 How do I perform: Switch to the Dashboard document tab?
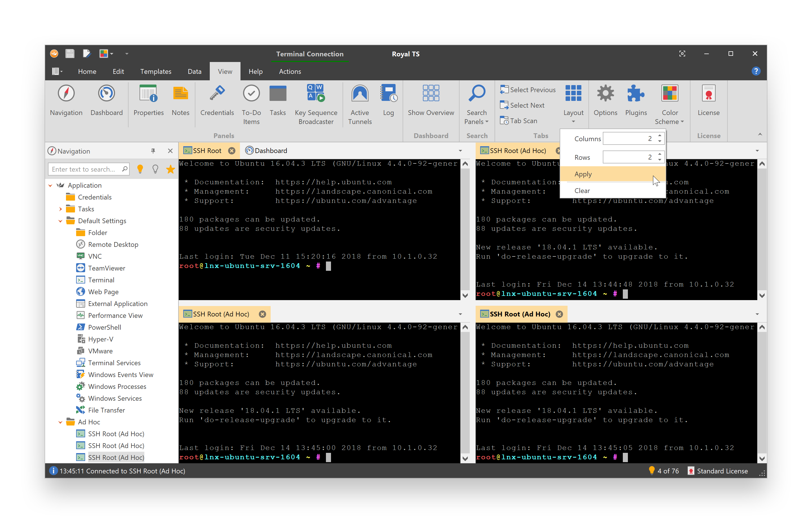click(266, 151)
